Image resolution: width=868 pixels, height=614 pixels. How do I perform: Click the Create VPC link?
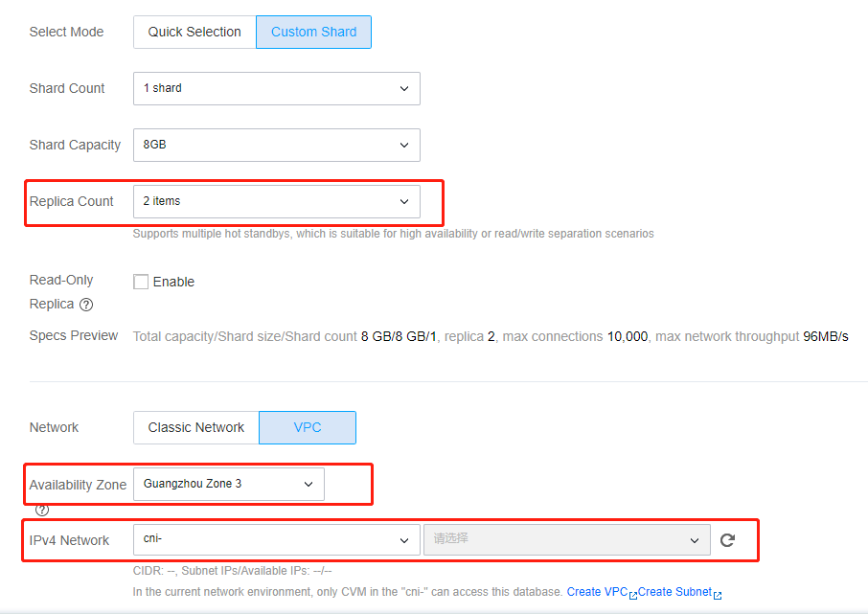pos(597,592)
